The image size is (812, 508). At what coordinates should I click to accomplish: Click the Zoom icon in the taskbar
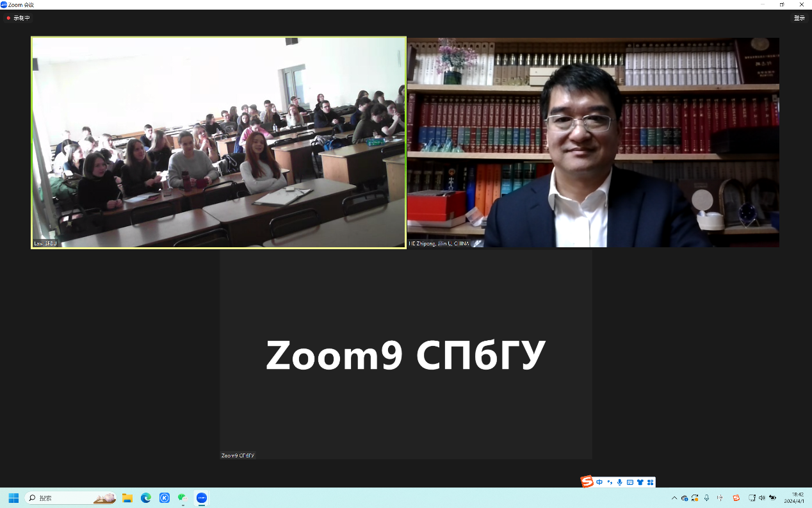coord(202,498)
